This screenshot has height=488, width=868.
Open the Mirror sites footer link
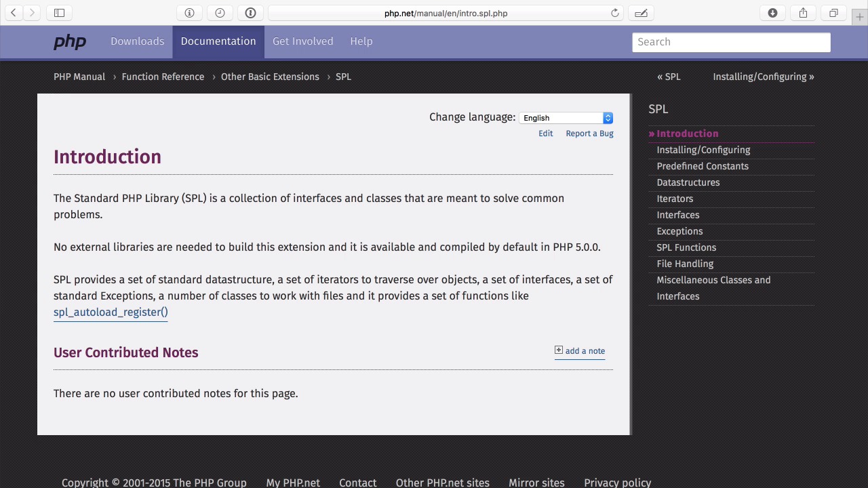coord(536,483)
